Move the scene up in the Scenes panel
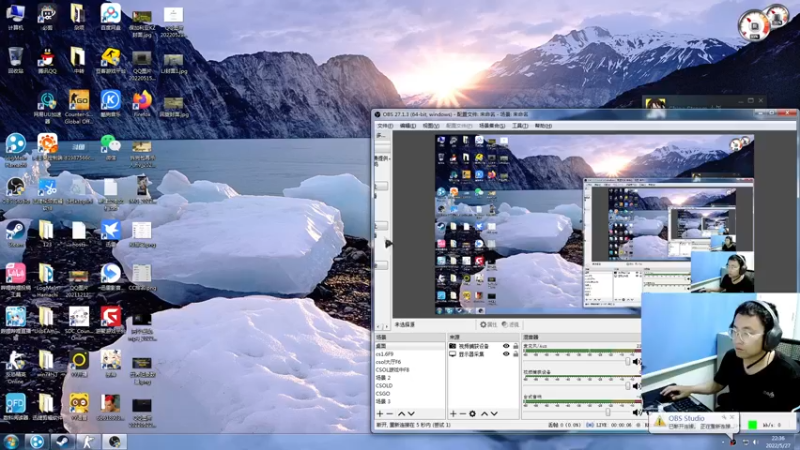Screen dimensions: 800x450 click(401, 414)
